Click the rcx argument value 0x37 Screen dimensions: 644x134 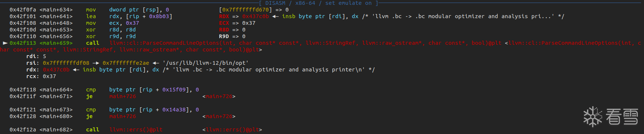click(x=49, y=76)
